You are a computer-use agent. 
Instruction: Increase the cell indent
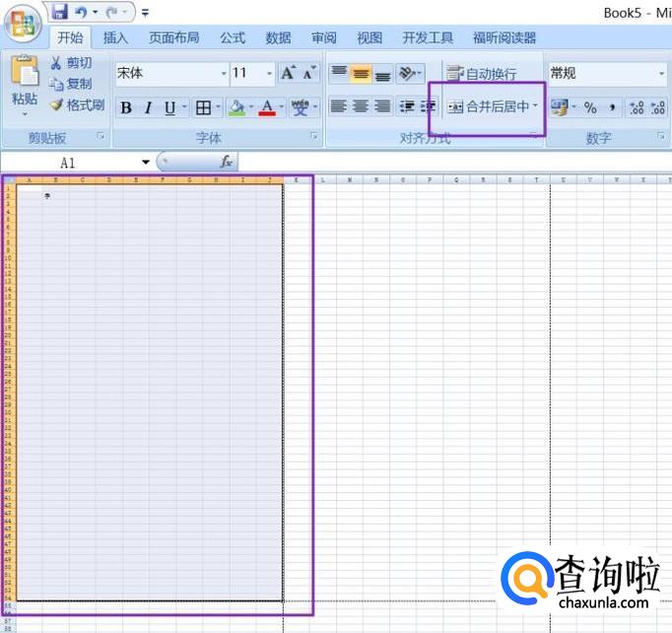click(428, 105)
